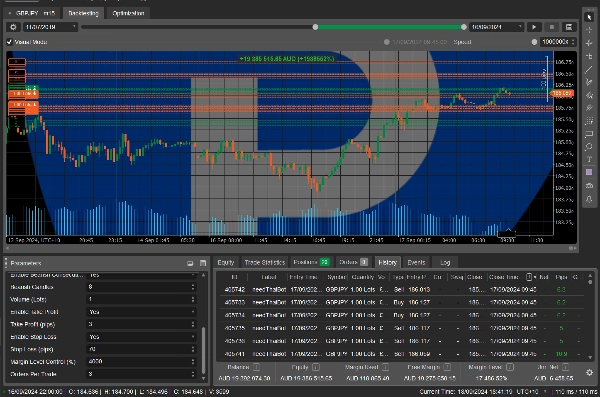600x397 pixels.
Task: Select the crosshair tool
Action: [x=589, y=30]
